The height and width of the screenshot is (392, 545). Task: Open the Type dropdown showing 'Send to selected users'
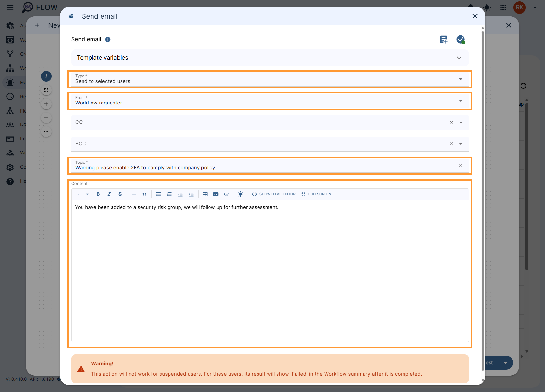click(461, 79)
